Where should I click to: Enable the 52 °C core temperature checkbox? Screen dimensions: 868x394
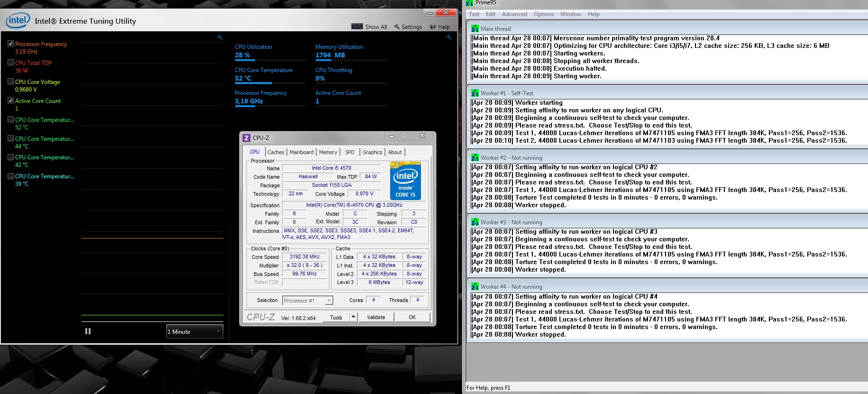click(10, 119)
